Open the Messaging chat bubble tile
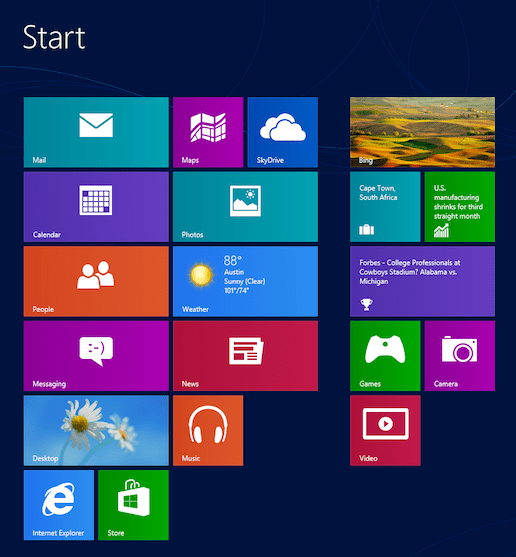The image size is (516, 557). 96,356
